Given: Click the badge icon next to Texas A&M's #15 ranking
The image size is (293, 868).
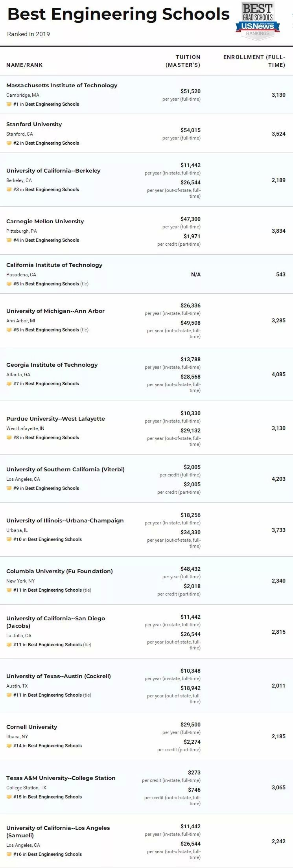Looking at the screenshot, I should (9, 797).
